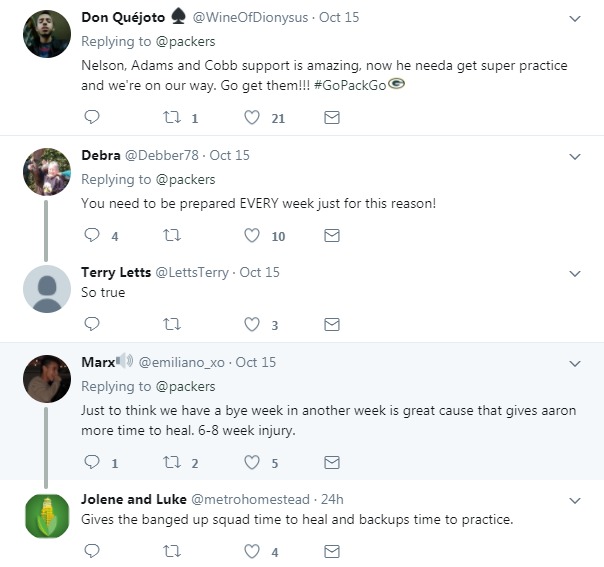This screenshot has height=567, width=604.
Task: Retweet Marx's bye week tweet
Action: point(171,463)
